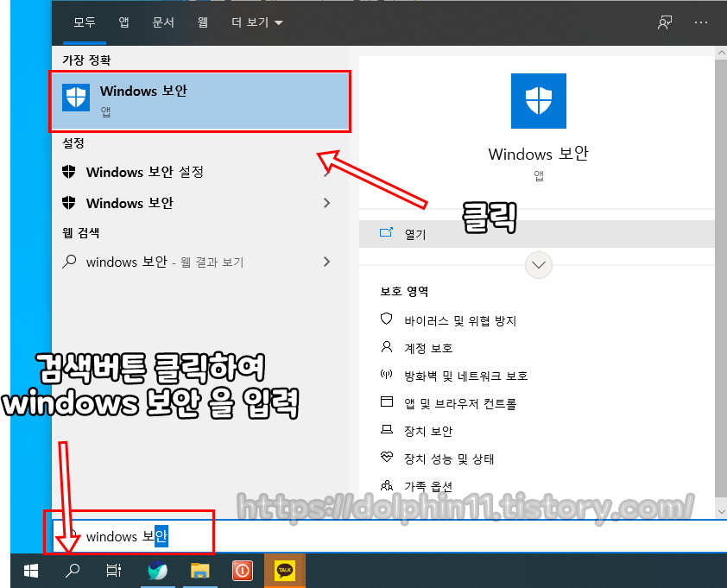727x588 pixels.
Task: Open Task View from taskbar
Action: coord(113,571)
